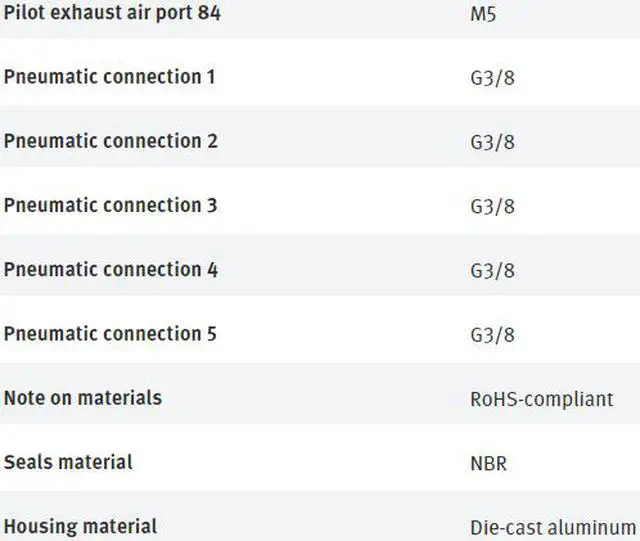Select the G3/8 value for Pneumatic connection 2
This screenshot has height=541, width=640.
point(492,142)
